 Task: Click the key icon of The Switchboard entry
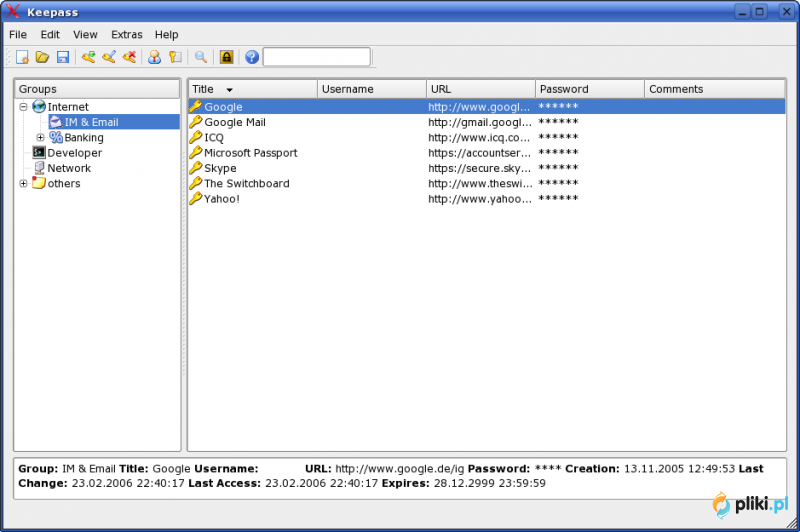tap(195, 183)
